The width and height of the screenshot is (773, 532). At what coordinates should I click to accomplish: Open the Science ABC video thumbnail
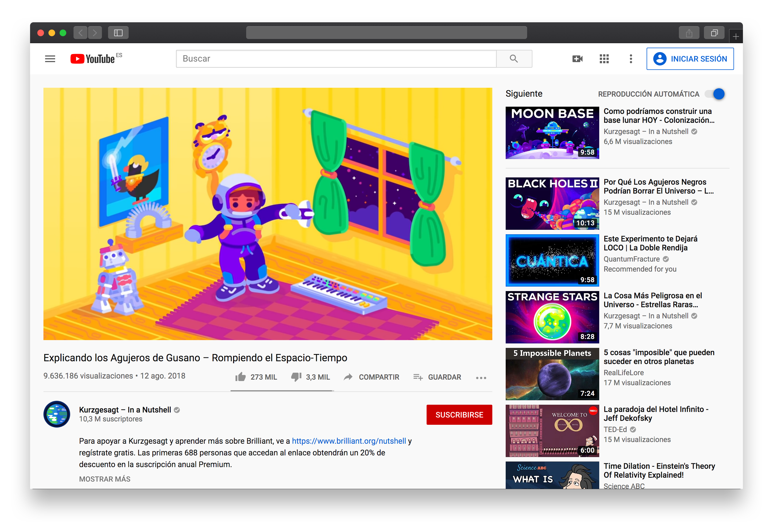pyautogui.click(x=552, y=475)
